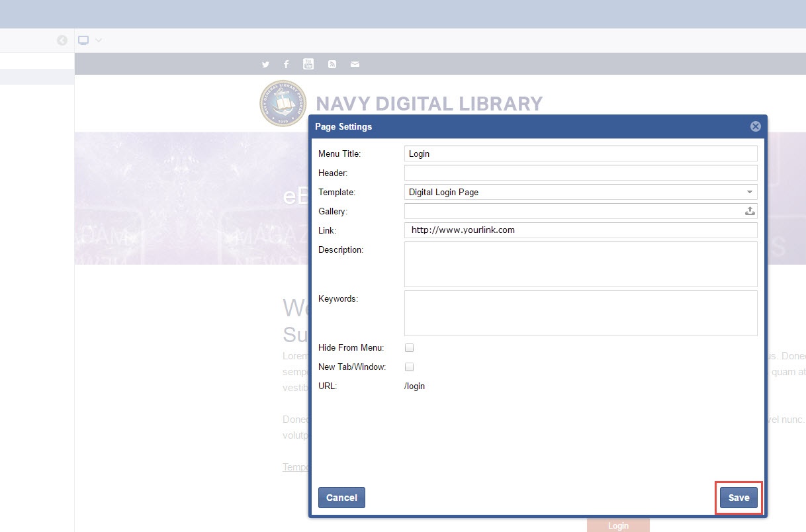The image size is (806, 532).
Task: Click the Menu Title input field
Action: tap(580, 154)
